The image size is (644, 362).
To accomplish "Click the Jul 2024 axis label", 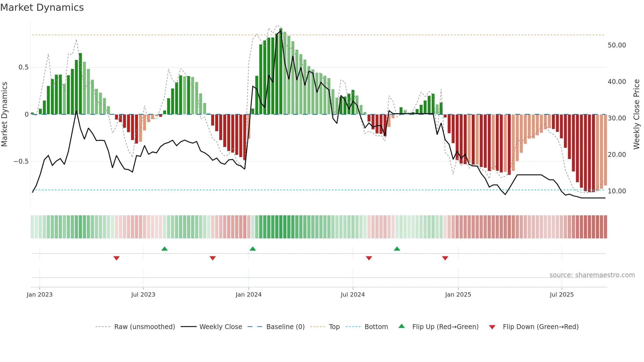I will point(353,294).
